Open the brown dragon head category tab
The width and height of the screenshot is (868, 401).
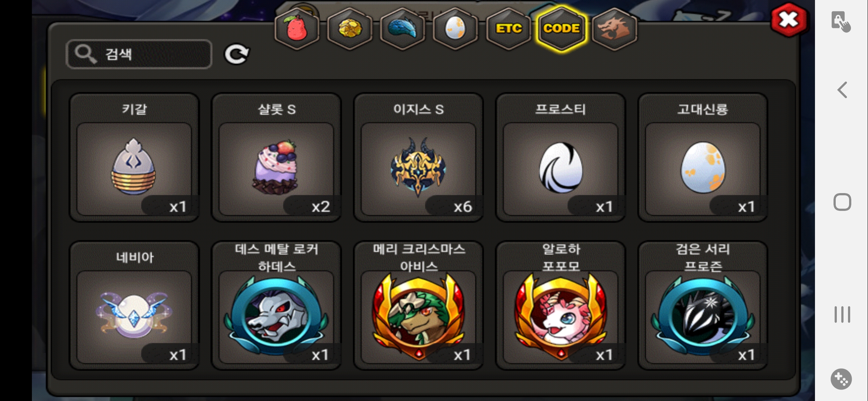614,29
